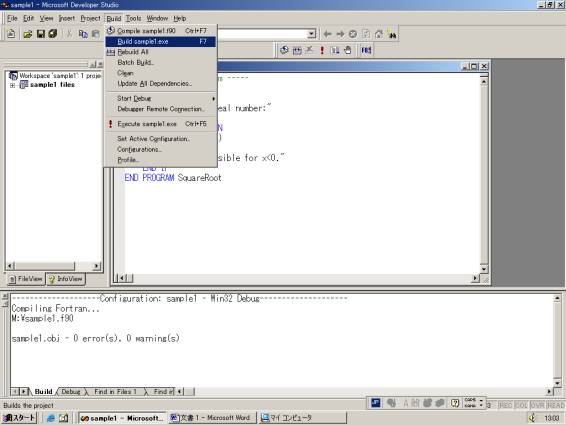Select Compile sample1.f90 menu item
This screenshot has width=566, height=425.
[161, 31]
